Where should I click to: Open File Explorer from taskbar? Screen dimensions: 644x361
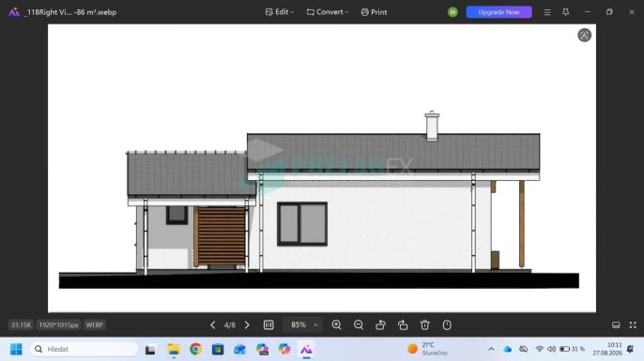[174, 350]
